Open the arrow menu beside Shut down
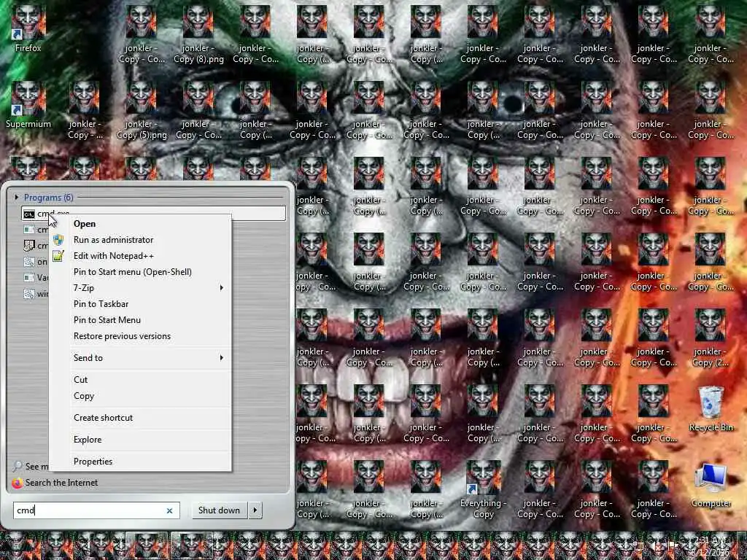747x560 pixels. pos(255,510)
